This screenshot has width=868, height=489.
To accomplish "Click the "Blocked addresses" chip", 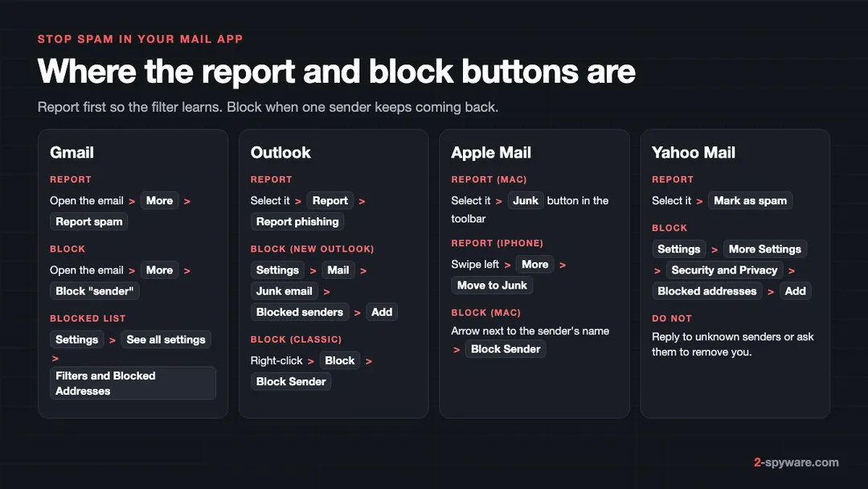I will point(707,291).
